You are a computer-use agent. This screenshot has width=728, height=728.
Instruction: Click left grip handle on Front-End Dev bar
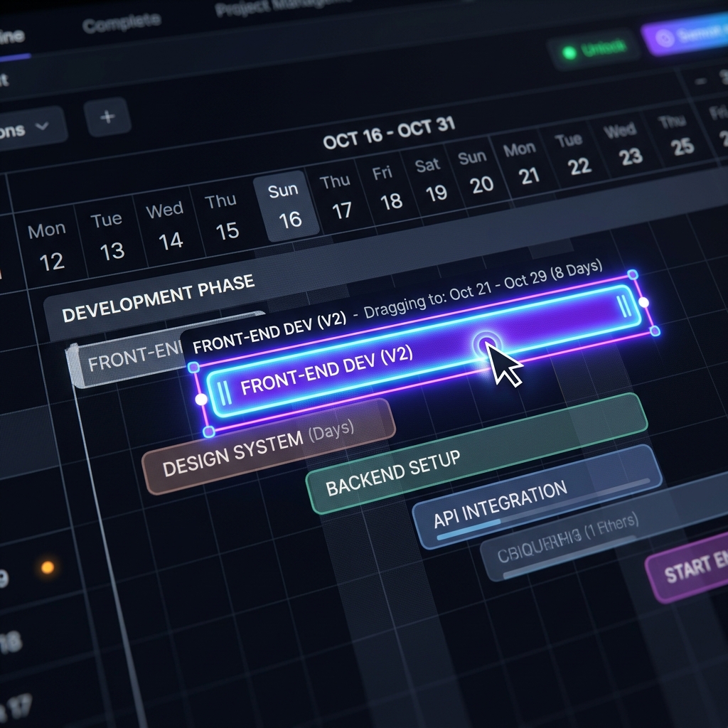click(224, 392)
